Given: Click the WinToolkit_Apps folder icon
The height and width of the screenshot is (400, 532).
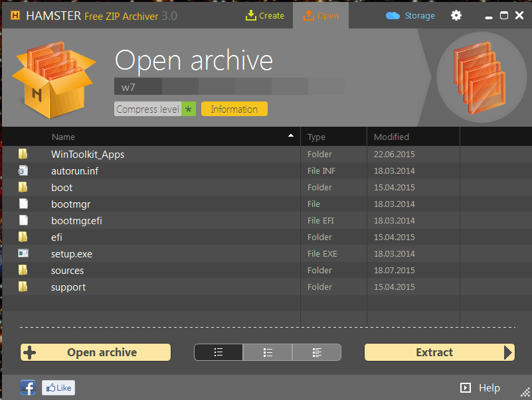Looking at the screenshot, I should pyautogui.click(x=23, y=154).
